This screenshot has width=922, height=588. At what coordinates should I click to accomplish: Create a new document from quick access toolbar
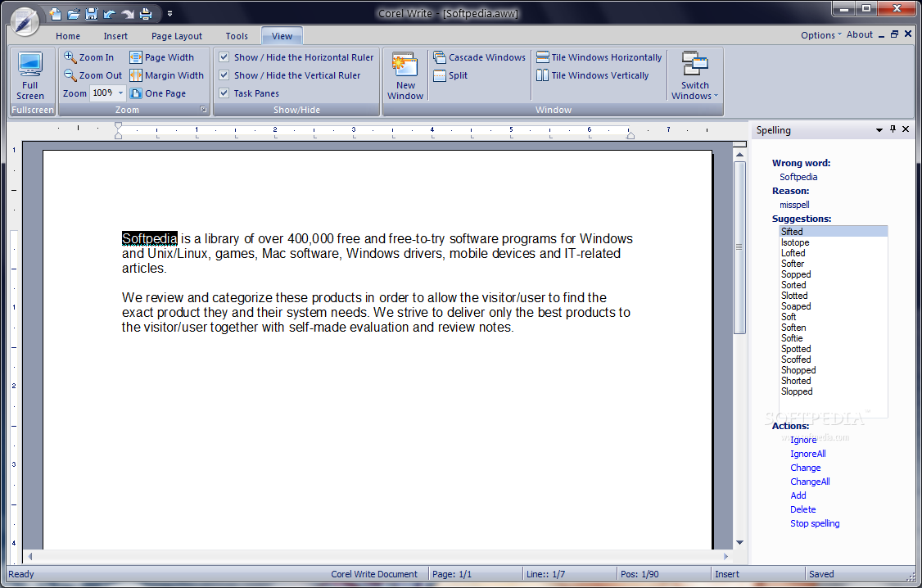[x=55, y=14]
